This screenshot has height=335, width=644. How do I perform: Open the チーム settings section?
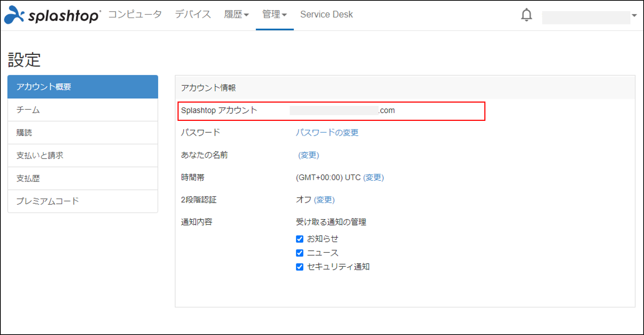point(83,110)
